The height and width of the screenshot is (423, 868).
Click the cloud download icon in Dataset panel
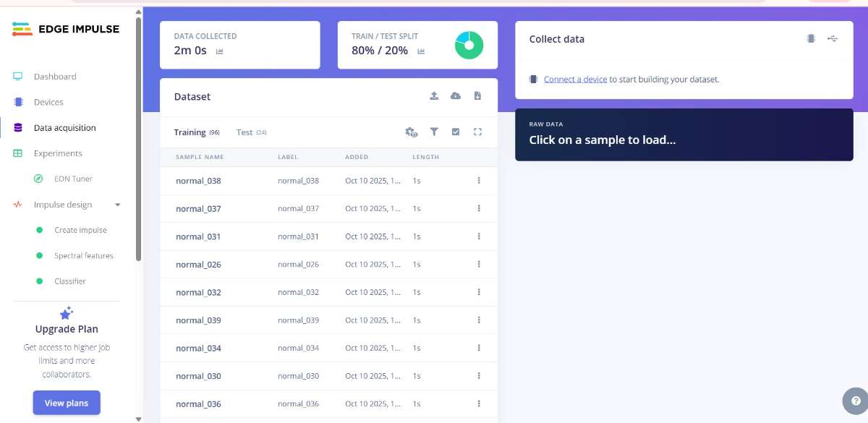coord(456,96)
